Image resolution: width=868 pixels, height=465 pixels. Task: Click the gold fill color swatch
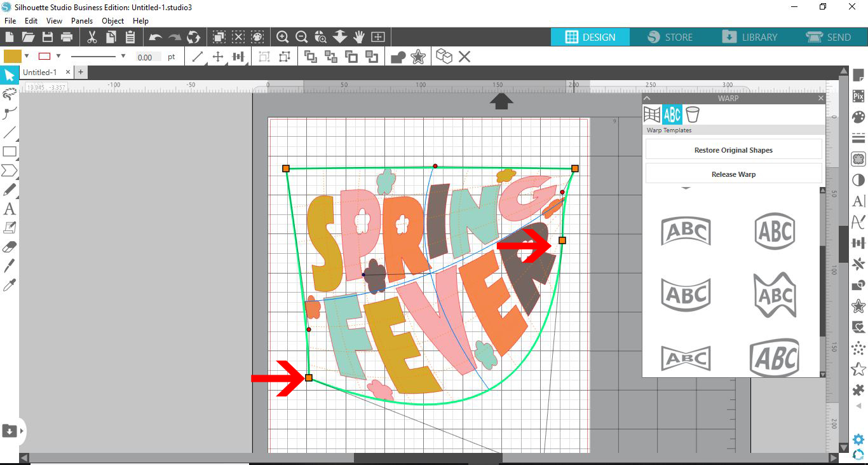(x=13, y=56)
